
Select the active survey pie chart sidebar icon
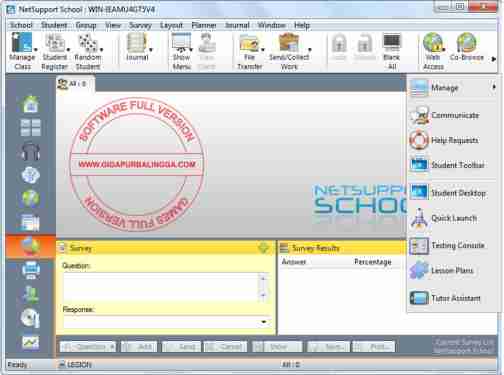click(30, 246)
